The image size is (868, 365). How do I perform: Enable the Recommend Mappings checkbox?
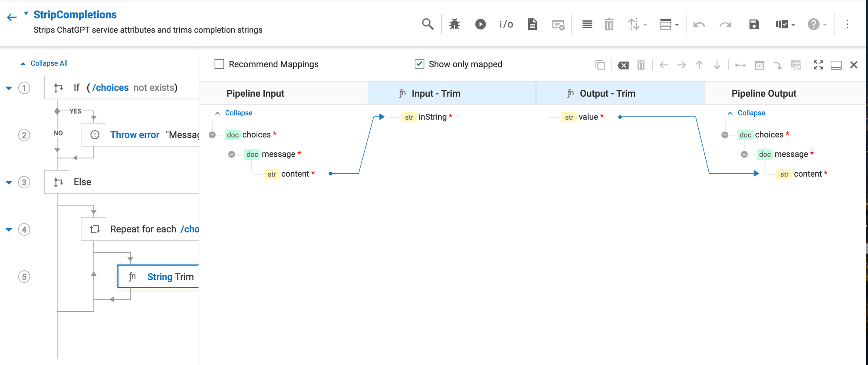[x=220, y=64]
